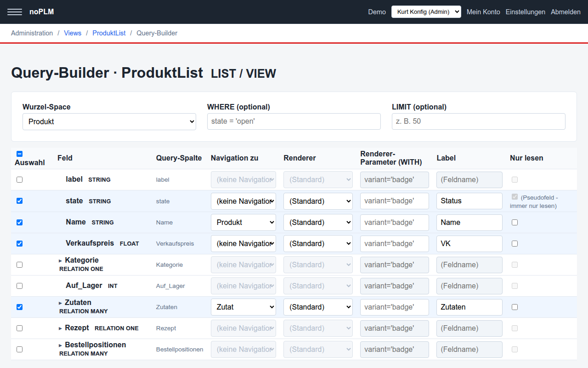Viewport: 588px width, 368px height.
Task: Open the Kurt Konfig (Admin) user dropdown
Action: (x=426, y=12)
